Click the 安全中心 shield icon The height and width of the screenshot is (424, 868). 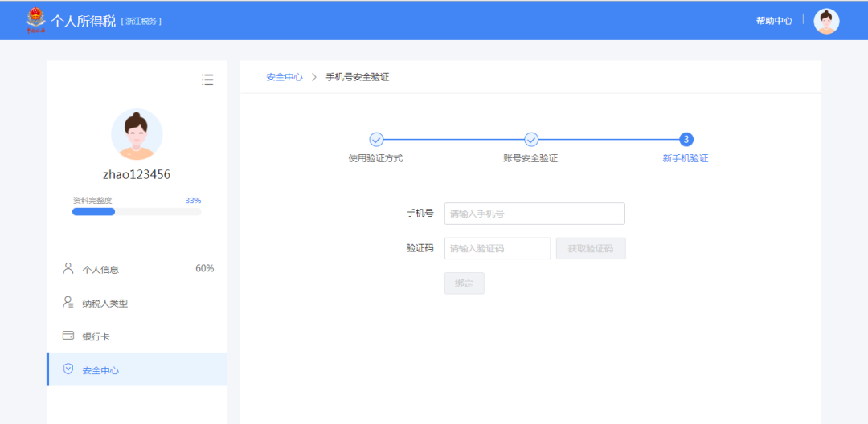click(68, 369)
